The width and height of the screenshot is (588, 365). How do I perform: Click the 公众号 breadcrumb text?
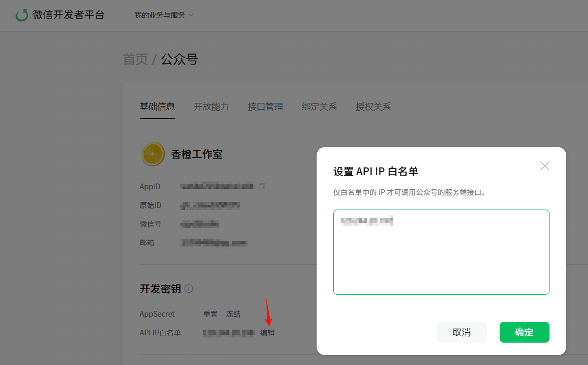click(x=180, y=59)
